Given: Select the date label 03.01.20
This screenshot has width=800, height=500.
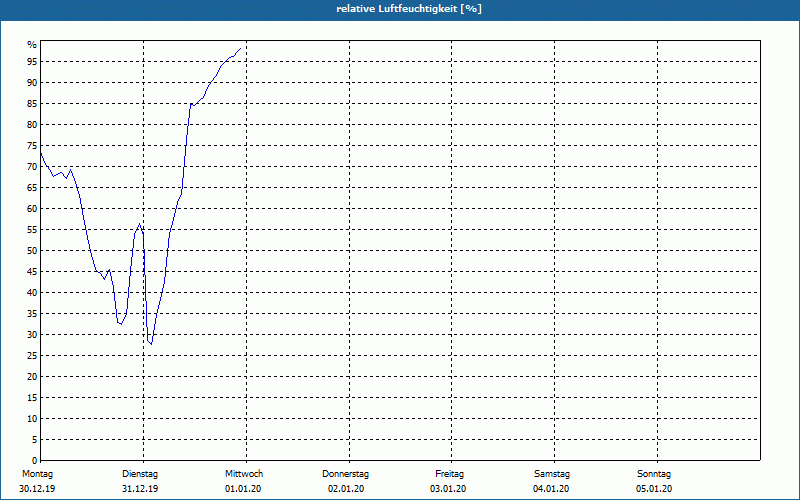Looking at the screenshot, I should click(448, 489).
